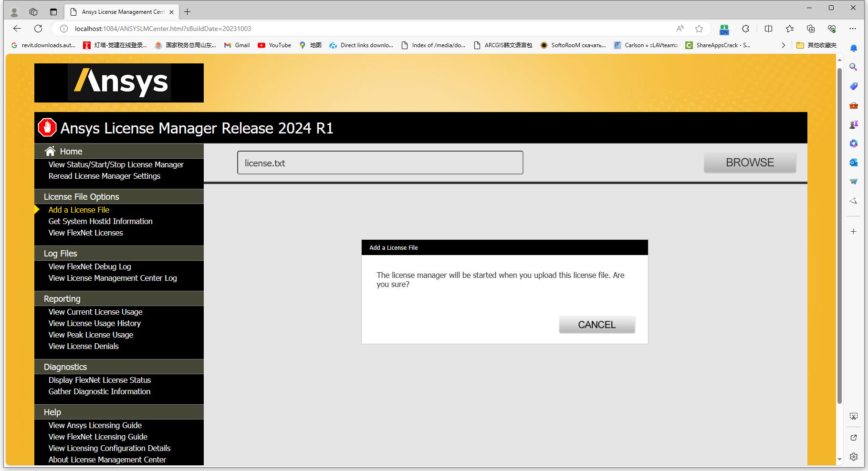The image size is (868, 471).
Task: View site information icon in address bar
Action: [x=63, y=29]
